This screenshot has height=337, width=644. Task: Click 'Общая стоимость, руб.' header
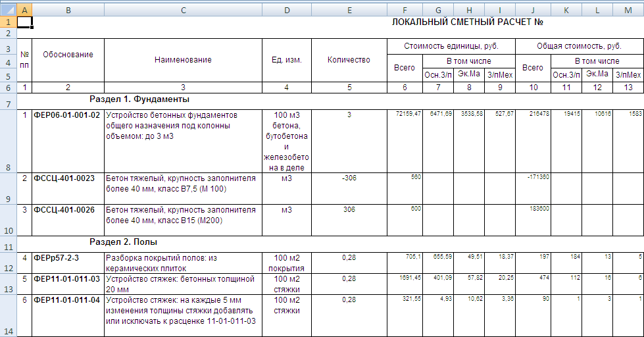coord(579,47)
